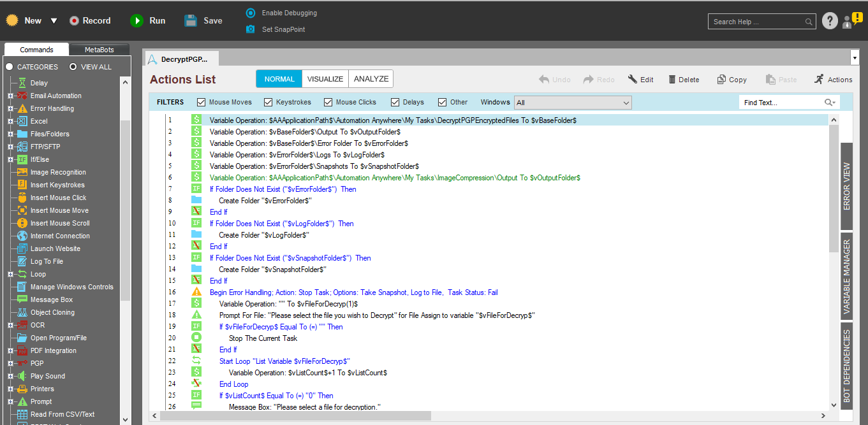This screenshot has height=425, width=868.
Task: Click the Set SnapPoint camera icon
Action: point(251,29)
